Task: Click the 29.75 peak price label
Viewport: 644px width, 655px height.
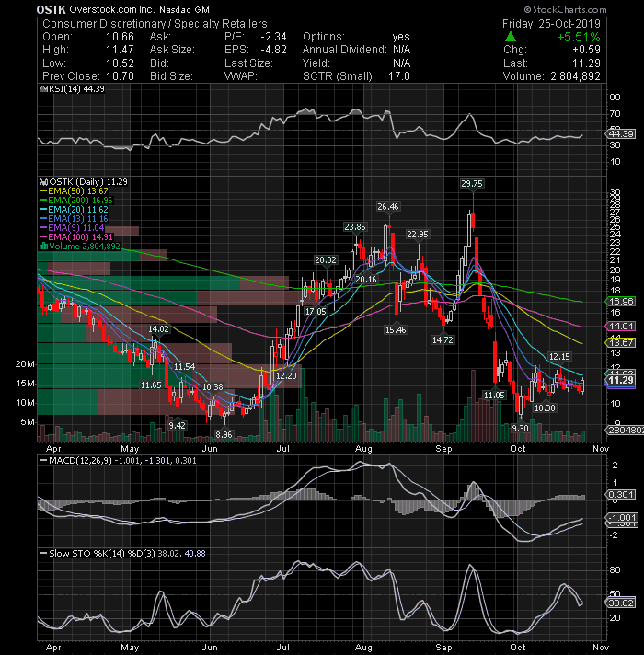Action: (x=472, y=183)
